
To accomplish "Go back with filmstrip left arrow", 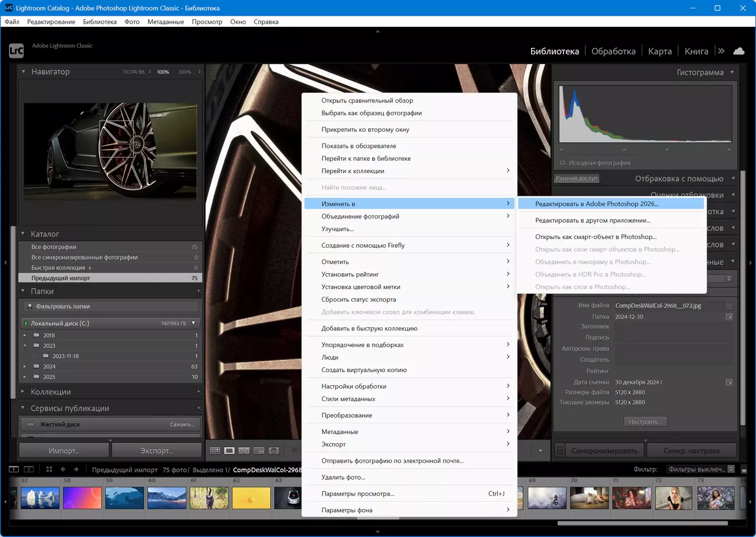I will [x=63, y=469].
